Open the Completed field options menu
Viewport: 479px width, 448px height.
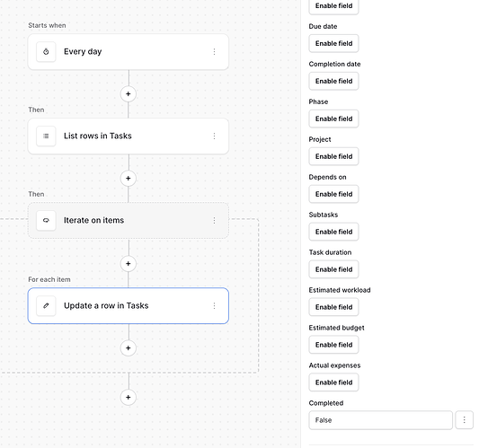point(464,420)
